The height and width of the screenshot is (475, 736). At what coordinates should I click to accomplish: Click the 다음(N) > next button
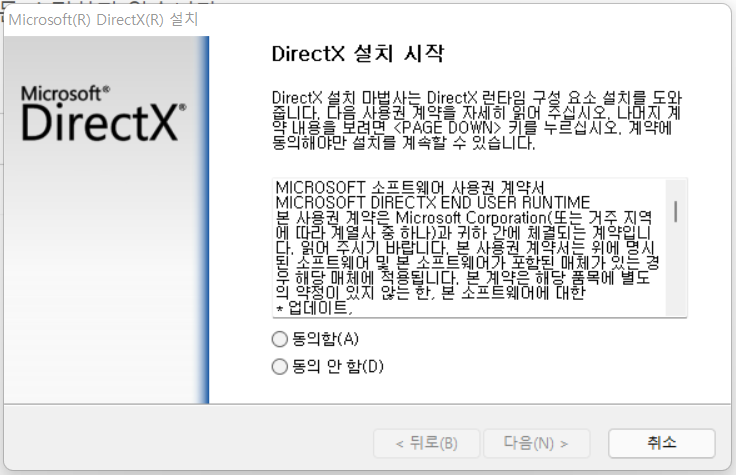pyautogui.click(x=536, y=443)
